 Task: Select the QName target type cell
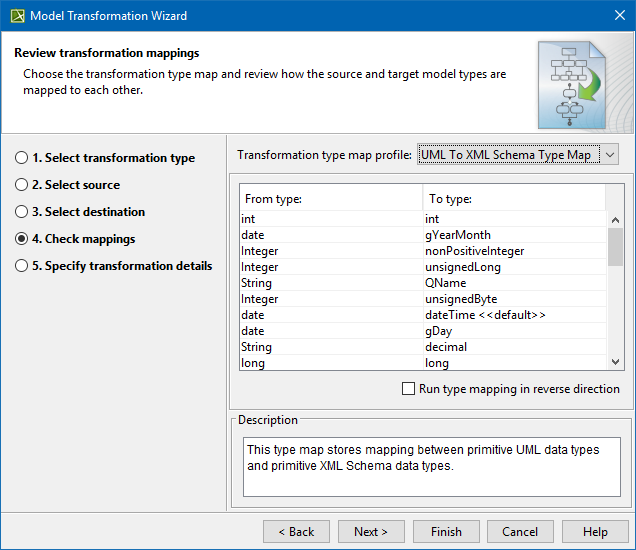[515, 283]
